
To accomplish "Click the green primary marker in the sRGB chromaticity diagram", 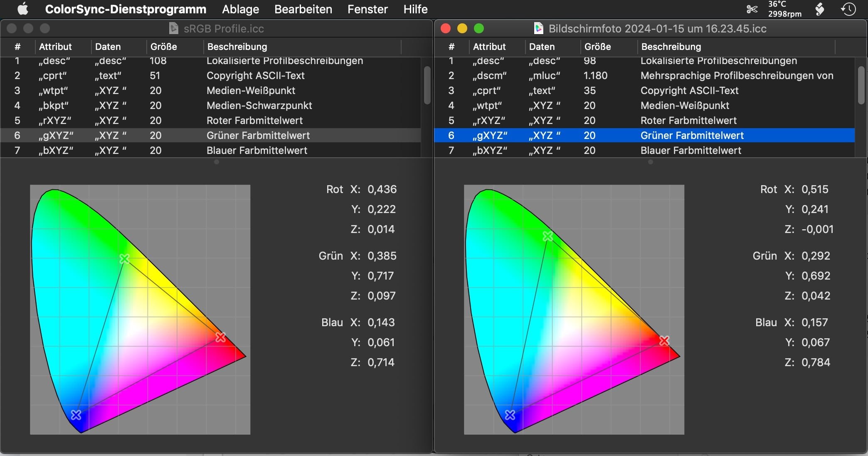I will pos(124,259).
